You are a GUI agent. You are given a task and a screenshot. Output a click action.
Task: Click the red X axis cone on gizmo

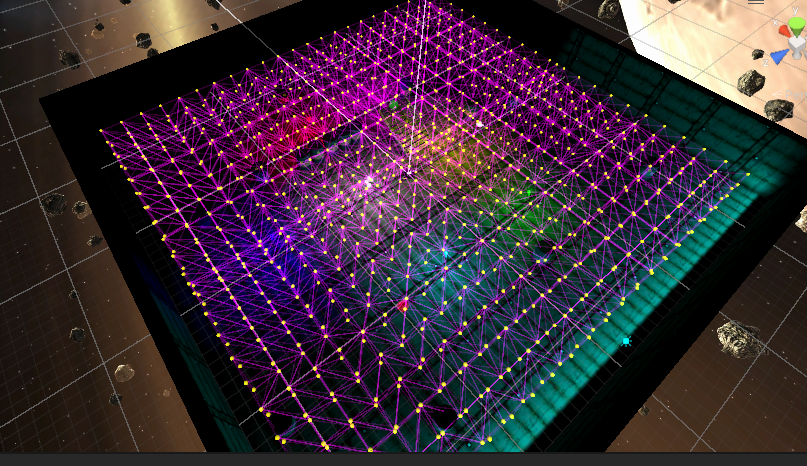click(x=784, y=31)
